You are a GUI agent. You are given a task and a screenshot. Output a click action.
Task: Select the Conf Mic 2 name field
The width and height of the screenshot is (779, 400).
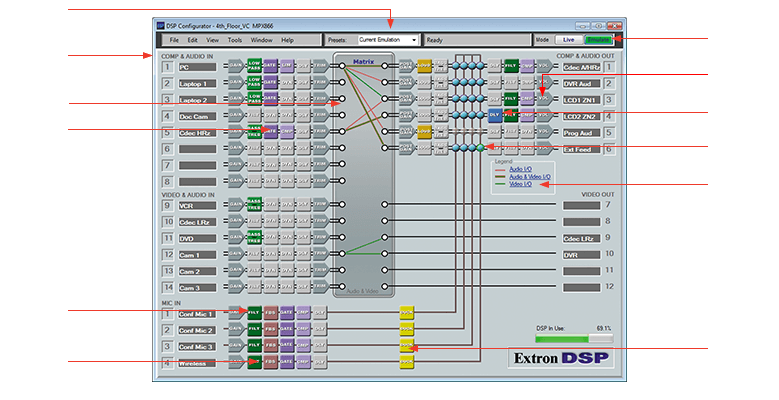pyautogui.click(x=197, y=330)
